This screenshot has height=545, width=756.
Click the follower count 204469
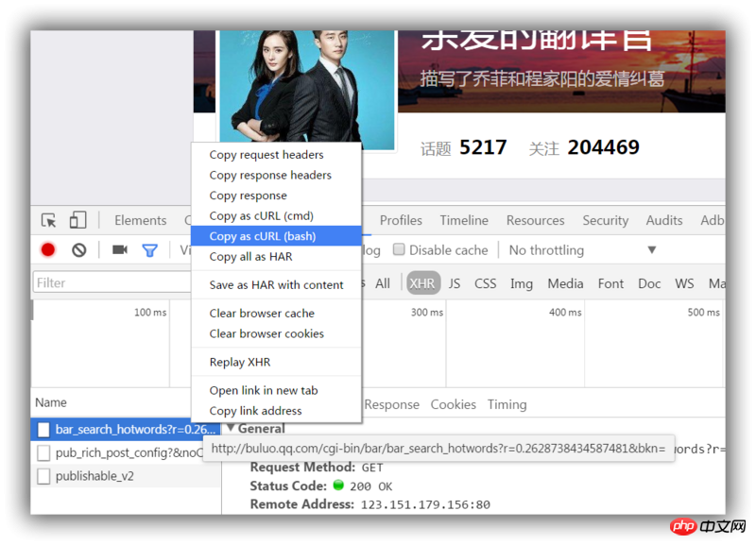click(603, 147)
